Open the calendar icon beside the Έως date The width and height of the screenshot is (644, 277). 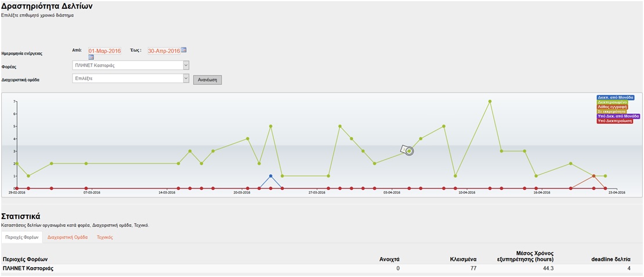(184, 51)
